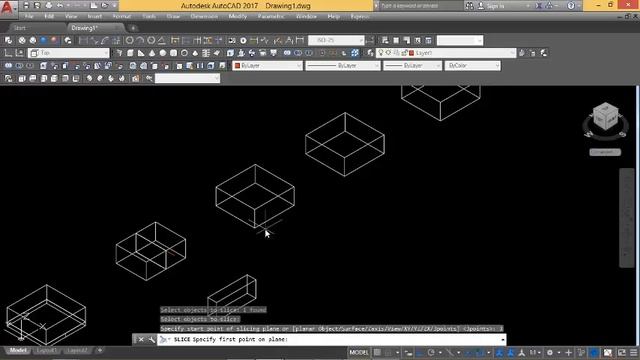Screen dimensions: 640x360
Task: Select the Cylinder solid tool
Action: pos(173,53)
